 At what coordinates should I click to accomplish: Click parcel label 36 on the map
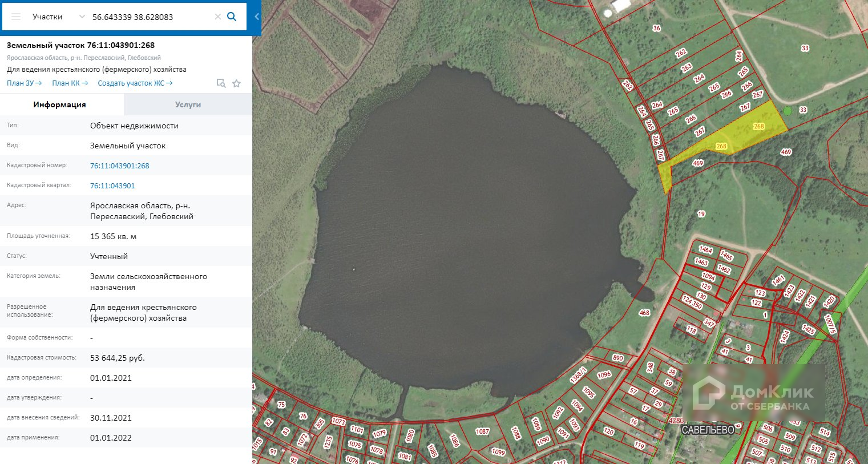[x=657, y=28]
